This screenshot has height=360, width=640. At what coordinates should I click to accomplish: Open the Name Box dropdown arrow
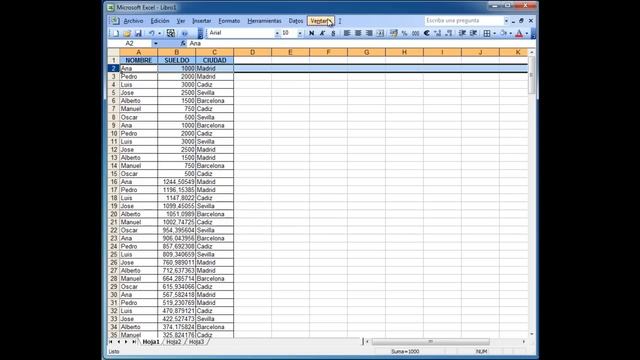(156, 43)
